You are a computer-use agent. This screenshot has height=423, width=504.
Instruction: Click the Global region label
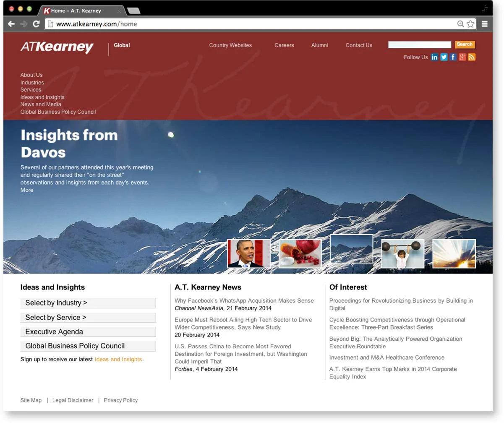click(122, 45)
